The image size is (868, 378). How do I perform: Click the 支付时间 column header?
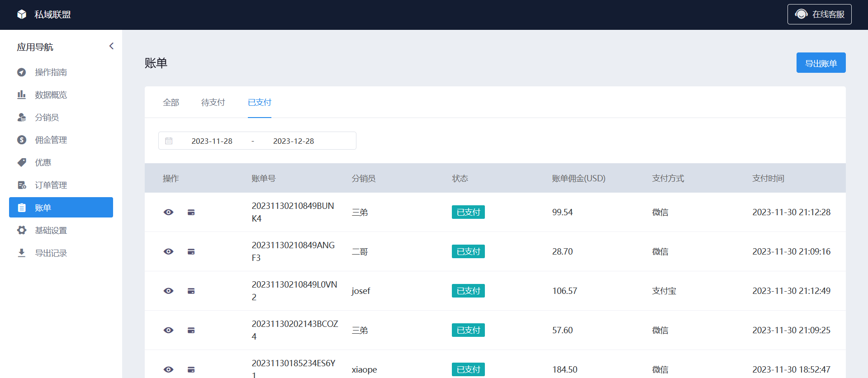pyautogui.click(x=768, y=178)
